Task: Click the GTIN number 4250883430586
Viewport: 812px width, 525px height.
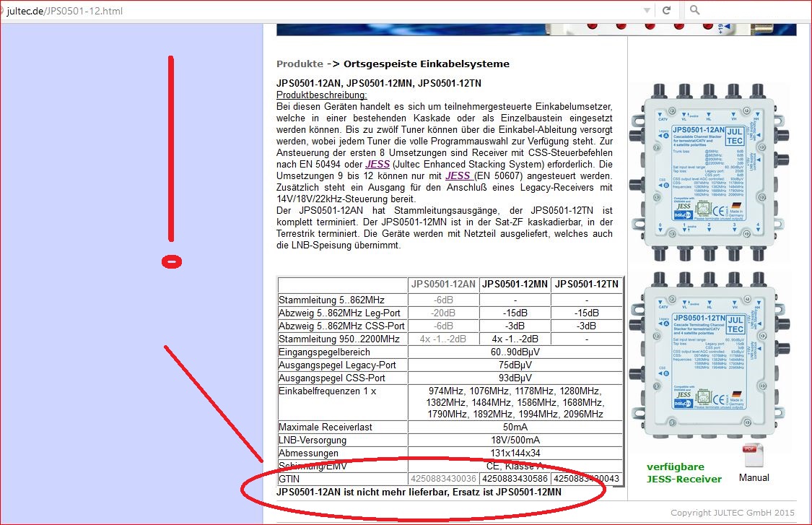Action: [515, 478]
